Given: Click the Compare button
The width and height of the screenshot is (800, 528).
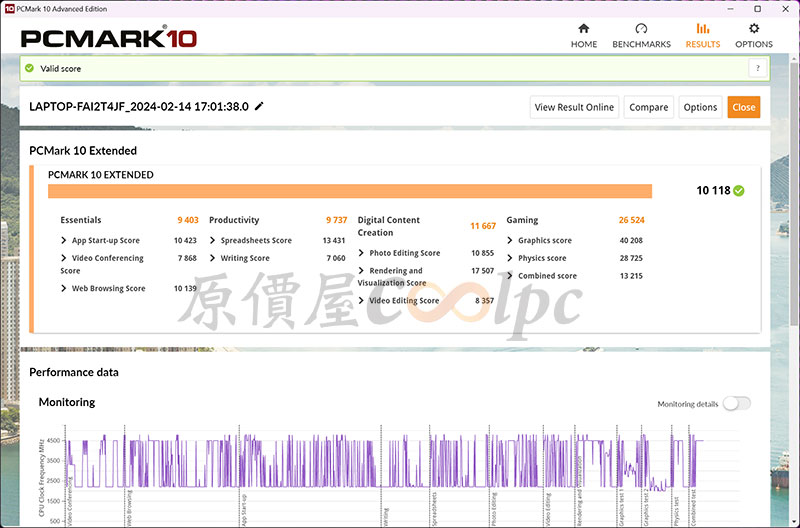Looking at the screenshot, I should tap(648, 107).
